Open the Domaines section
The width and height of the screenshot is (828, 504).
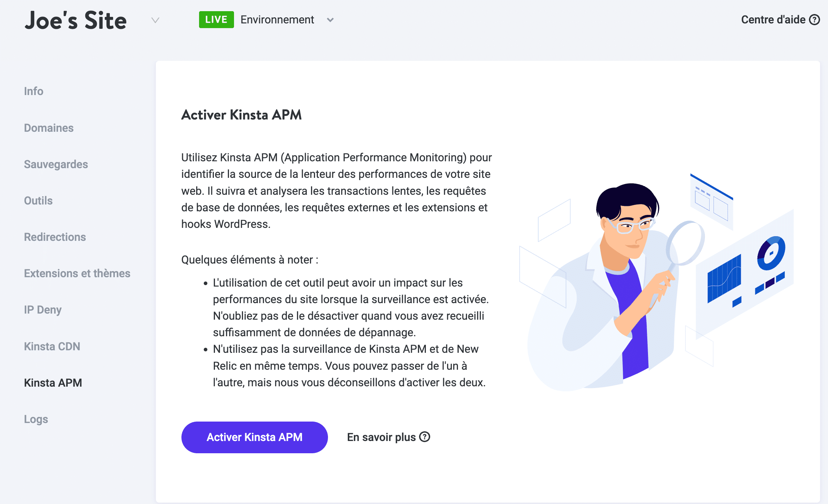(x=49, y=128)
